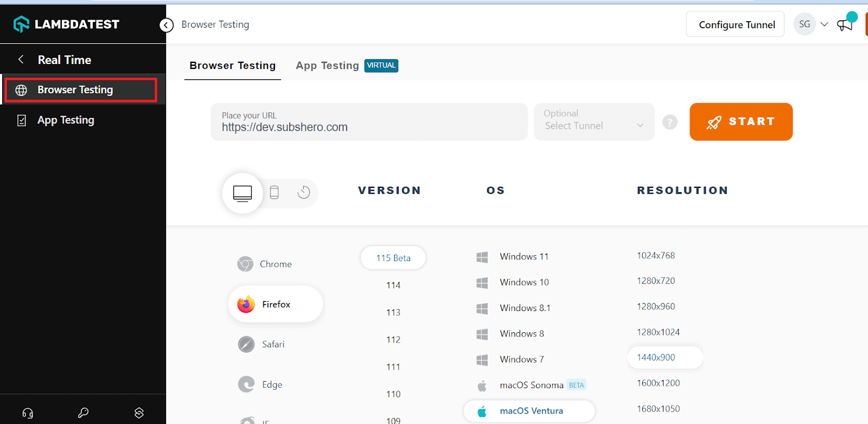The image size is (868, 424).
Task: Choose the Chrome browser
Action: coord(265,264)
